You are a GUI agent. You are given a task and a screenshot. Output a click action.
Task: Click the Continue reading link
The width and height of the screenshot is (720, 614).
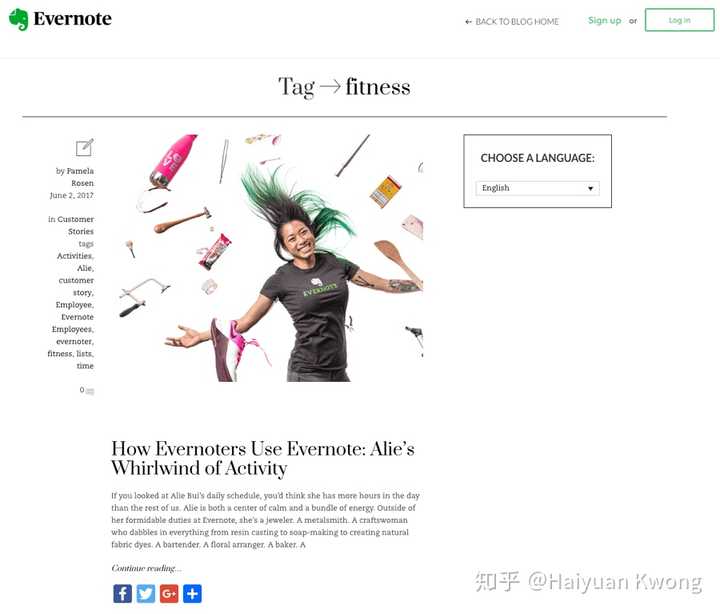point(146,568)
